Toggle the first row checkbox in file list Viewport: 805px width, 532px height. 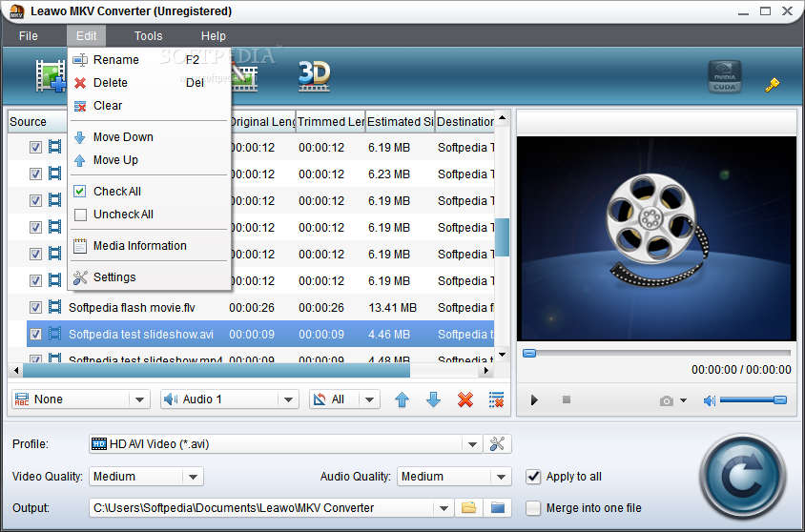(35, 148)
